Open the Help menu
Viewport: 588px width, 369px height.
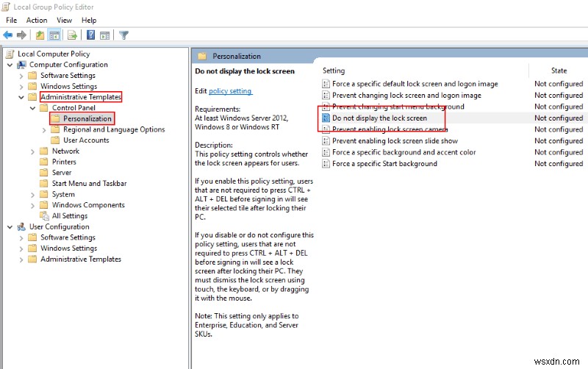coord(89,21)
